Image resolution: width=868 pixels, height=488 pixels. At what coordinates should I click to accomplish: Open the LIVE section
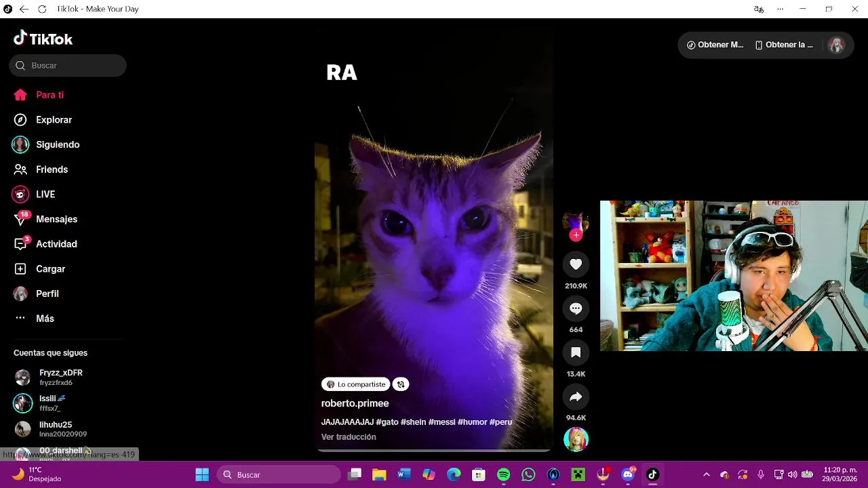coord(34,195)
